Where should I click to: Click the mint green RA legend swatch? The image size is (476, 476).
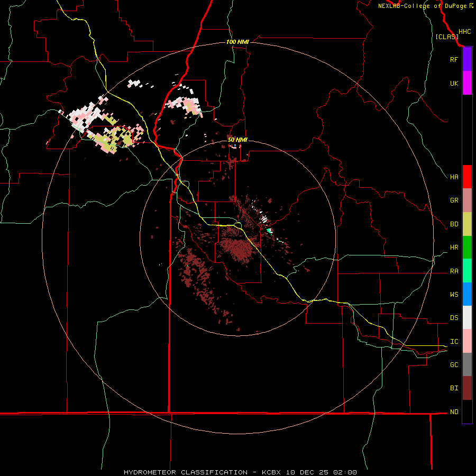(x=467, y=271)
